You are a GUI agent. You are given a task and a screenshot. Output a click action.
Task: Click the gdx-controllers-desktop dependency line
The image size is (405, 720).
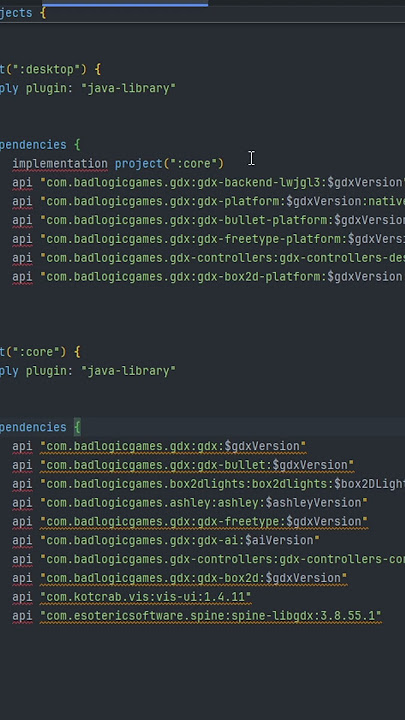[208, 258]
